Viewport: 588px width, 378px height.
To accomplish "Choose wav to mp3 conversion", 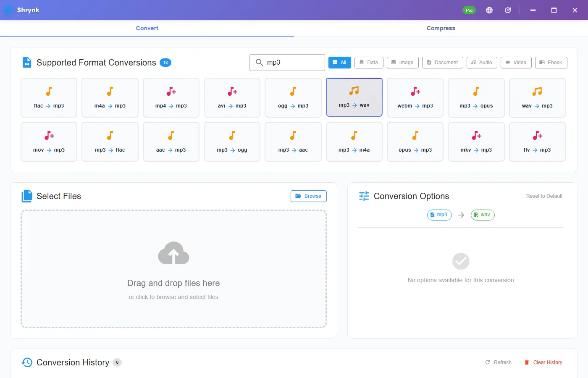I will coord(537,97).
